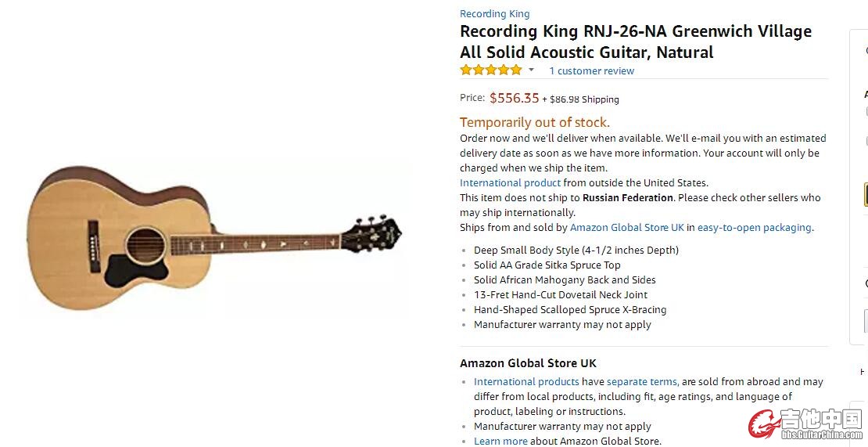Click the bold Amazon Global Store UK heading
This screenshot has height=447, width=868.
click(x=528, y=363)
